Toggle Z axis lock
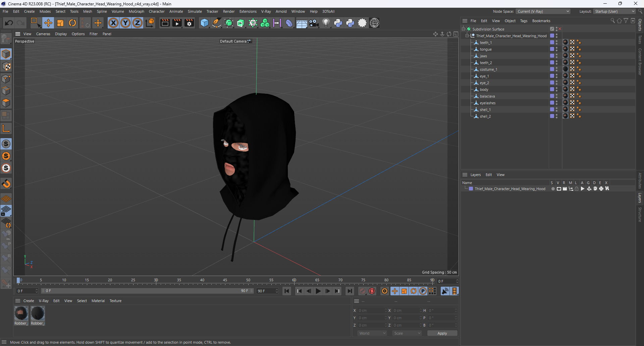Image resolution: width=644 pixels, height=346 pixels. coord(138,23)
